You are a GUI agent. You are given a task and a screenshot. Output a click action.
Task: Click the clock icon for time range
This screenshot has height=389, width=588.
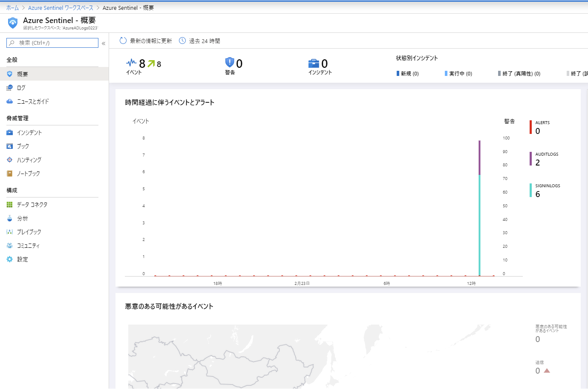pyautogui.click(x=182, y=41)
